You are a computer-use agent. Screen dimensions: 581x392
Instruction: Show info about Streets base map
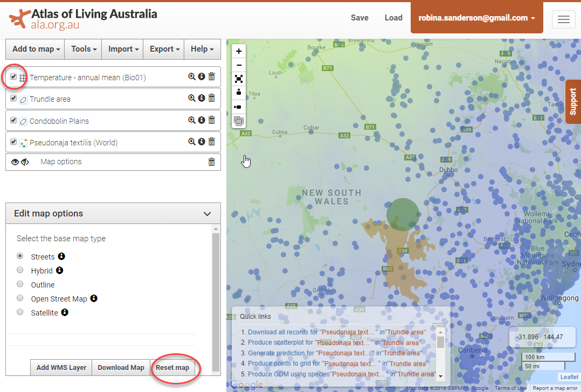click(61, 256)
